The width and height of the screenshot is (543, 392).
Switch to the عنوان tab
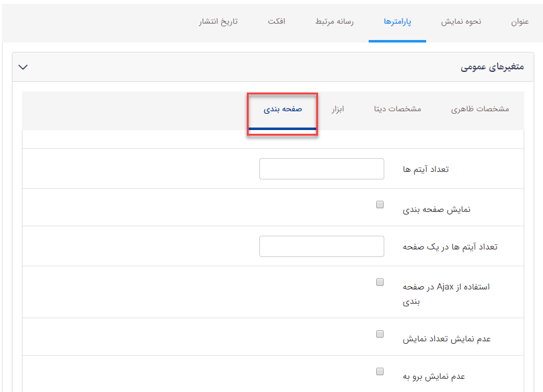pyautogui.click(x=521, y=21)
